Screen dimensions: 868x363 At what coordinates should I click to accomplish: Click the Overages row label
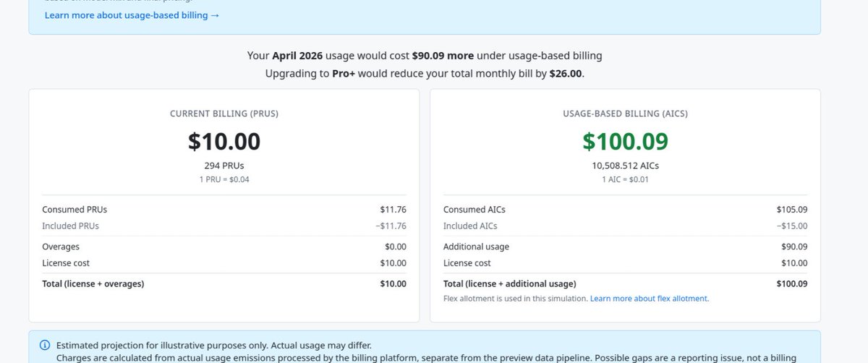[x=61, y=247]
